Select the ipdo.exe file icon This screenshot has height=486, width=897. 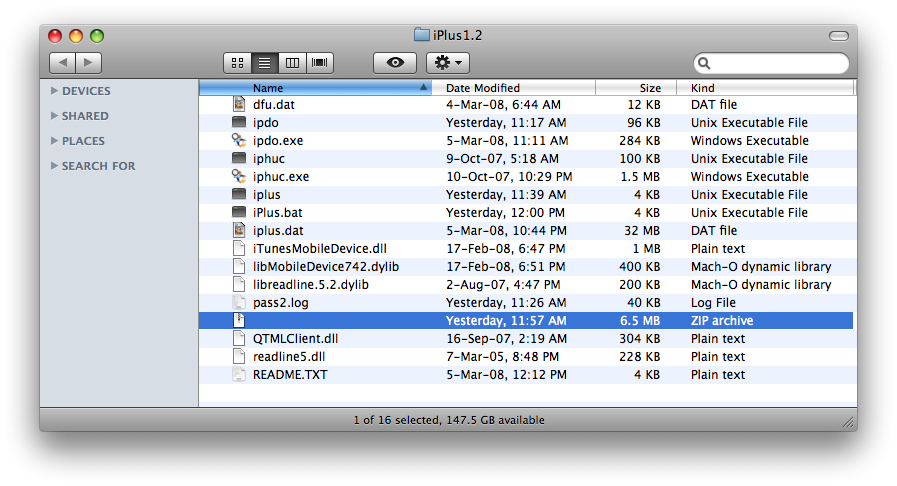click(x=239, y=141)
